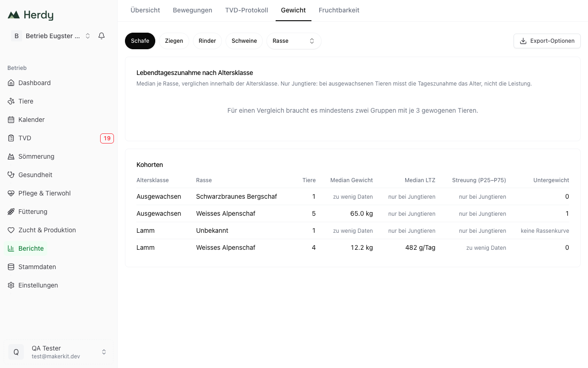Activate the Schweine filter chip
588x368 pixels.
(244, 41)
